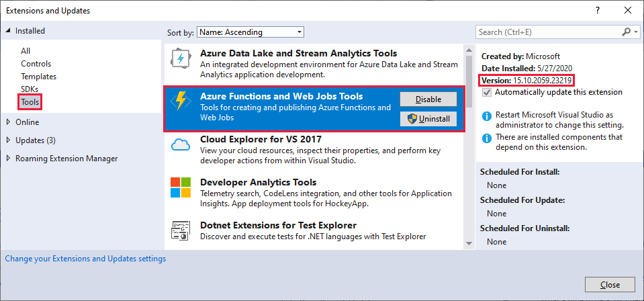The height and width of the screenshot is (301, 644).
Task: Click the extension search input field
Action: [548, 32]
